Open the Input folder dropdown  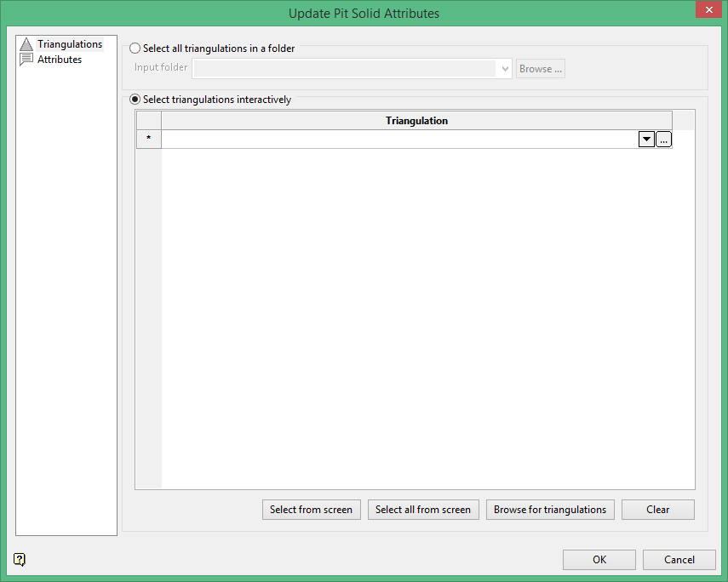pos(505,69)
